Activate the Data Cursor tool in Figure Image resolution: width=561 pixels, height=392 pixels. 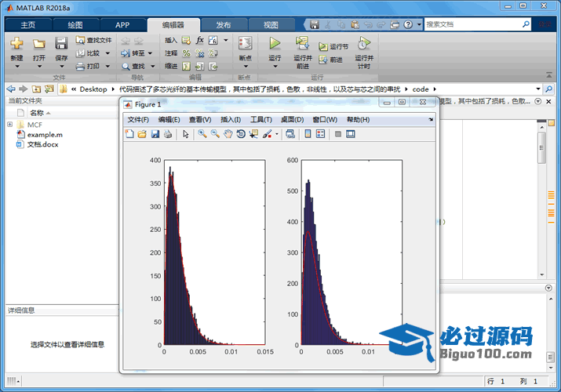coord(253,134)
